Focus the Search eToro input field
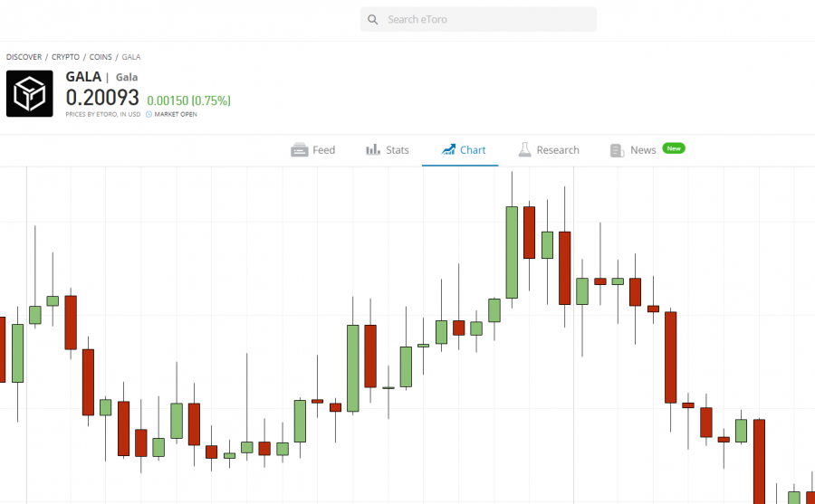Screen dimensions: 815x504 click(478, 19)
